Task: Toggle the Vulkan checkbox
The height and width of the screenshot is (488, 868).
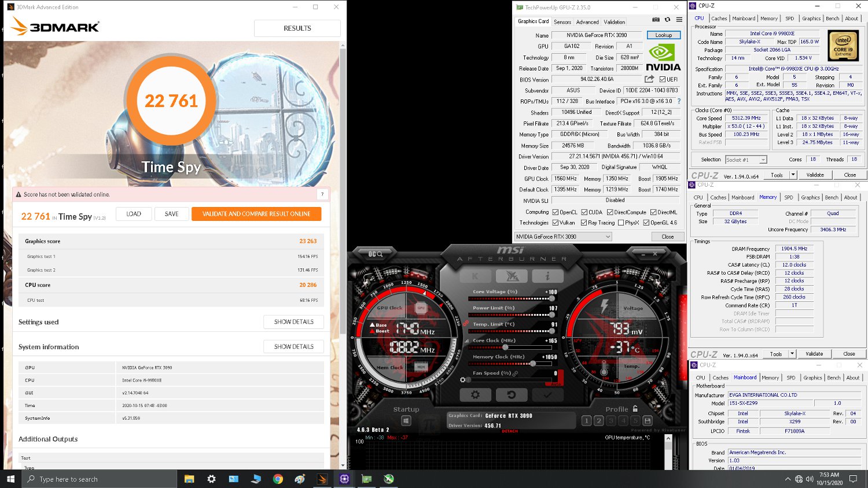Action: (556, 223)
